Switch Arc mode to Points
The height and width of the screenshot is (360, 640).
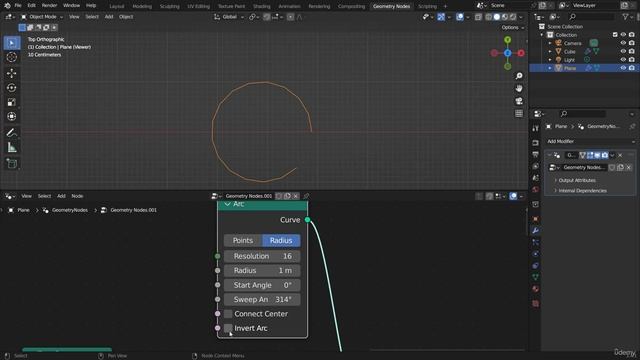243,240
